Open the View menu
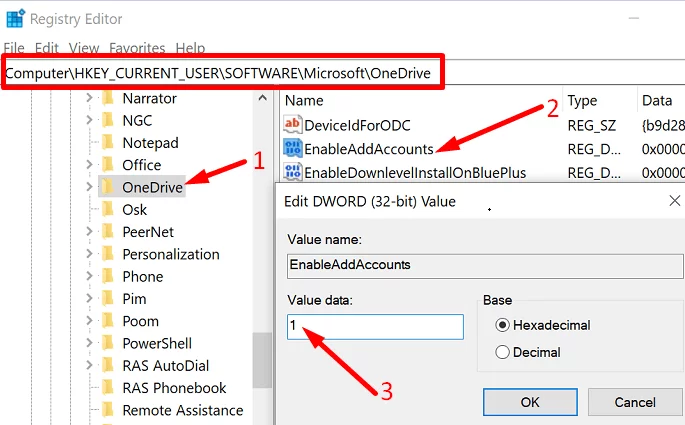This screenshot has height=425, width=685. tap(84, 48)
